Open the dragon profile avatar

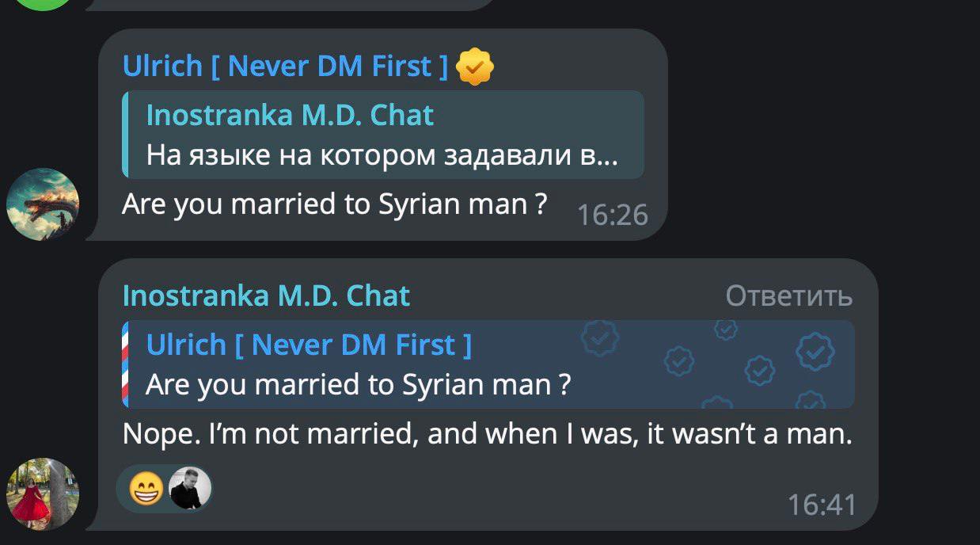pyautogui.click(x=43, y=204)
